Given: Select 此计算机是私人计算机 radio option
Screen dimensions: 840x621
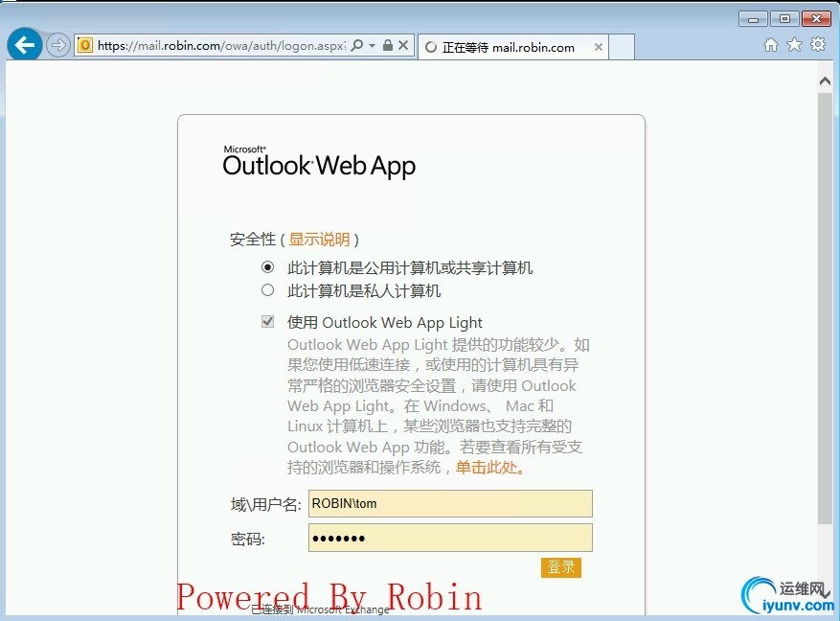Looking at the screenshot, I should tap(268, 290).
